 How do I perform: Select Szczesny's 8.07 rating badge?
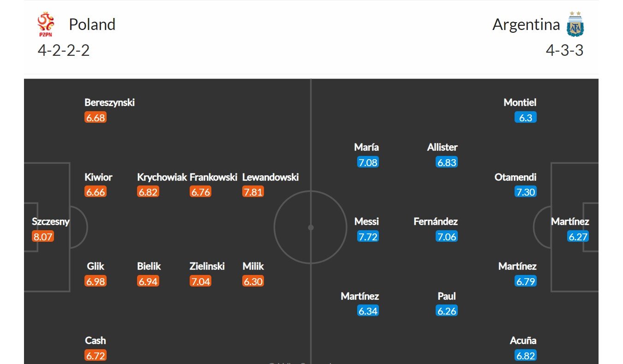tap(43, 237)
